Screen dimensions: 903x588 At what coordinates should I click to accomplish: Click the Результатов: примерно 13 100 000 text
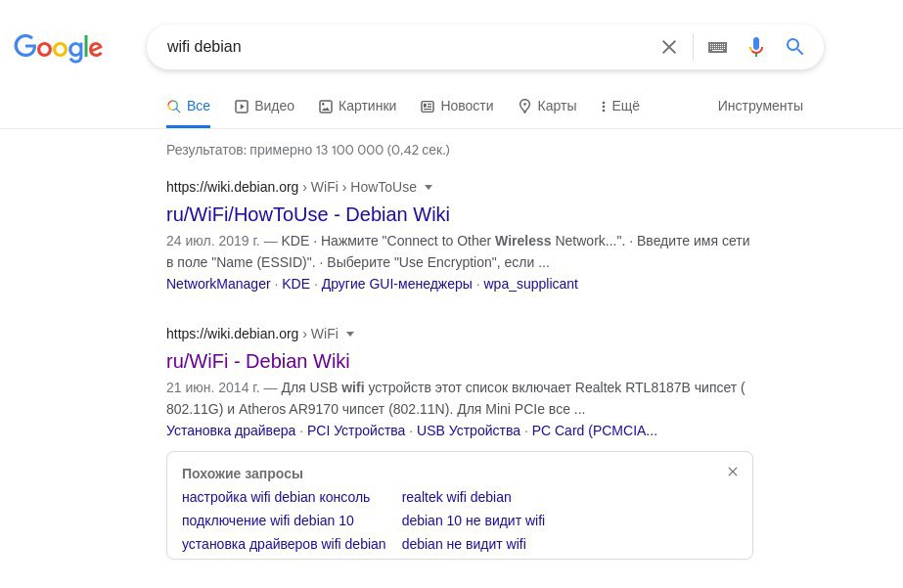coord(307,151)
